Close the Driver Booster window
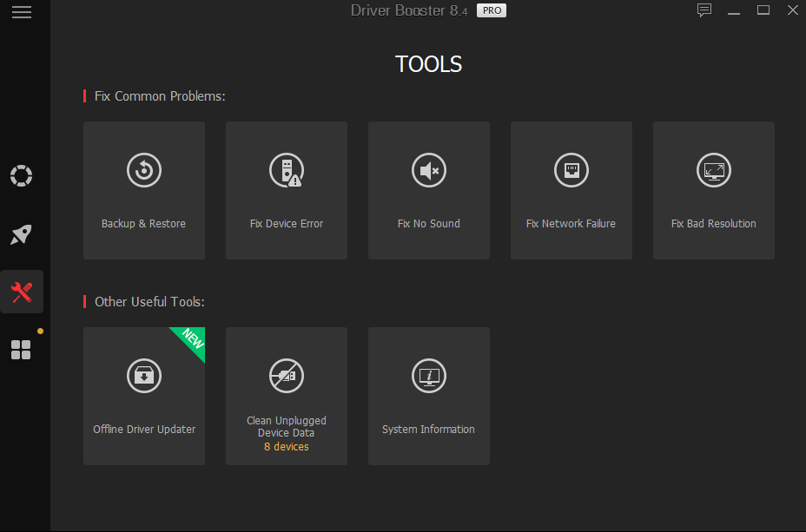 coord(793,10)
